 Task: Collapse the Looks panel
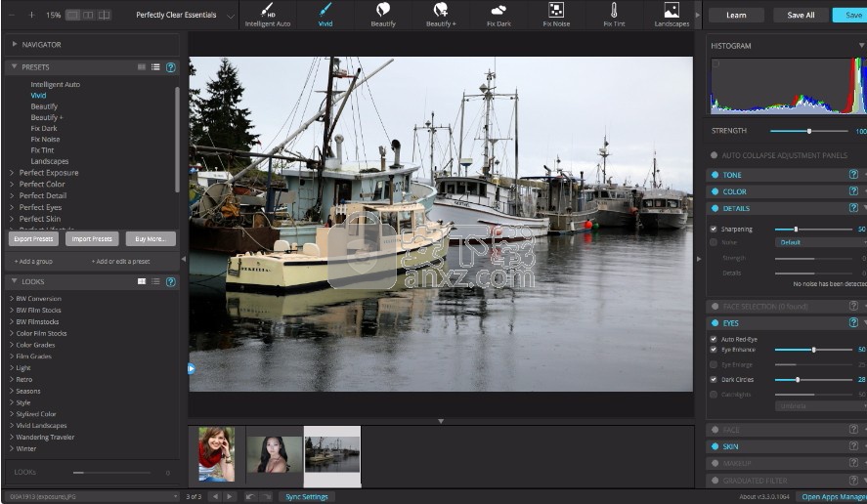[x=15, y=280]
